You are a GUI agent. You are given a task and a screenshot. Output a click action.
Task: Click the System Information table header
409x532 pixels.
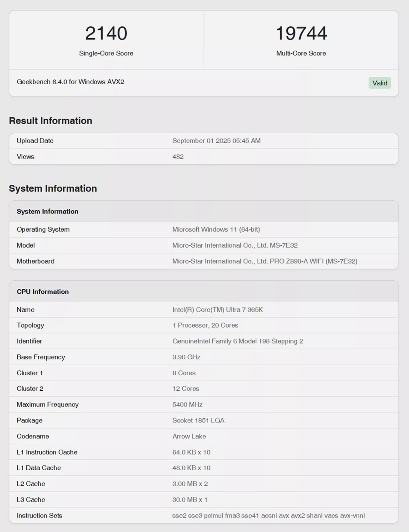pos(47,211)
